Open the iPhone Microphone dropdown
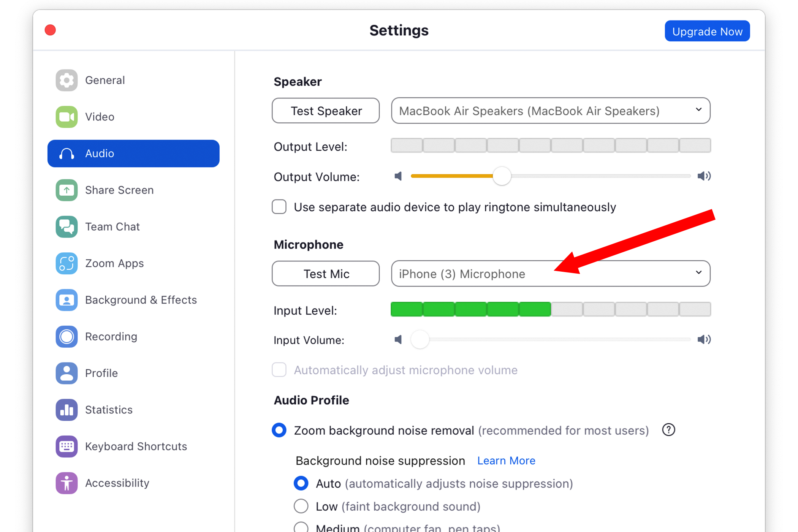Image resolution: width=798 pixels, height=532 pixels. [x=551, y=274]
